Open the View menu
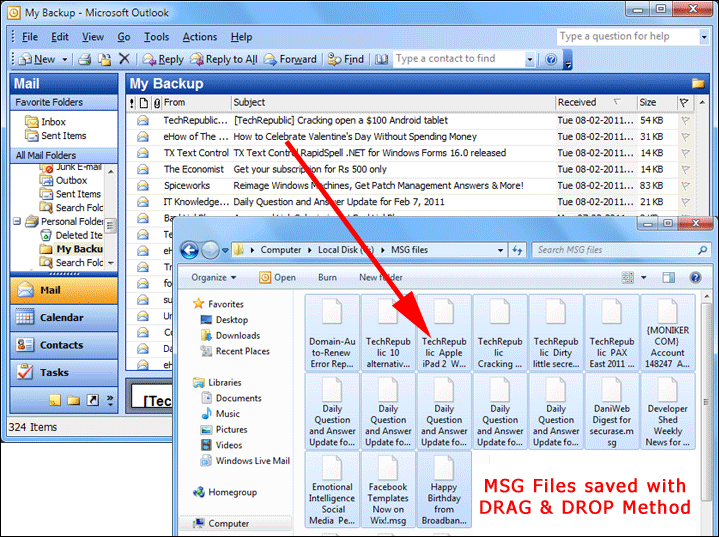Viewport: 719px width, 537px height. point(93,37)
